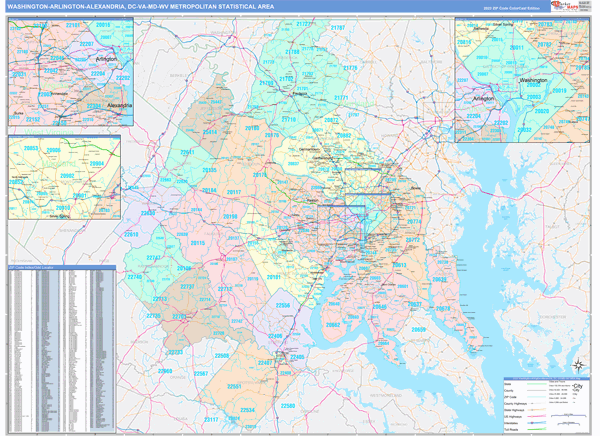Select ZIP code 22554 region
Image resolution: width=600 pixels, height=436 pixels.
coord(246,410)
